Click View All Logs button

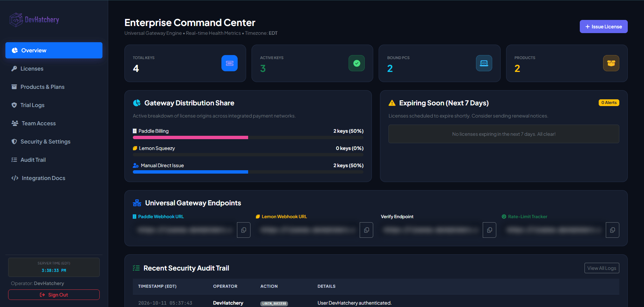point(602,268)
